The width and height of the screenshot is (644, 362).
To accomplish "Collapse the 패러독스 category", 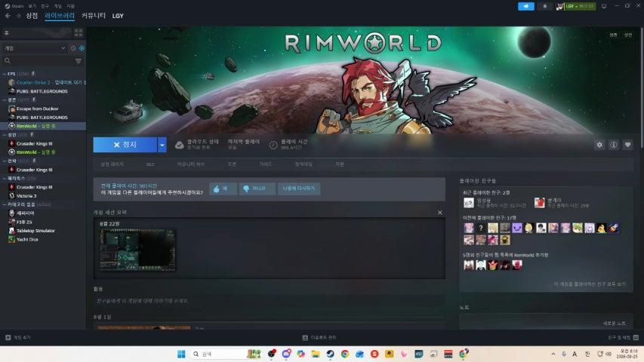I will (4, 179).
